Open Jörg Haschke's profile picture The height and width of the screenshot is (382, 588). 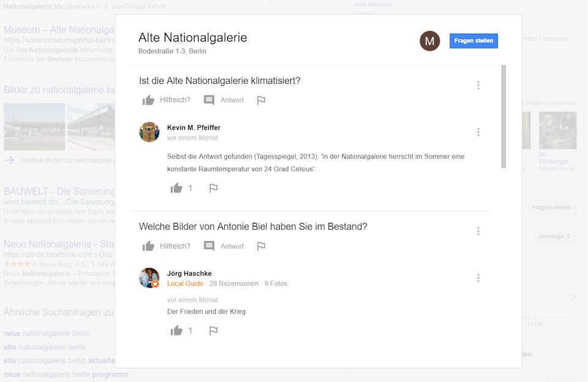[149, 278]
